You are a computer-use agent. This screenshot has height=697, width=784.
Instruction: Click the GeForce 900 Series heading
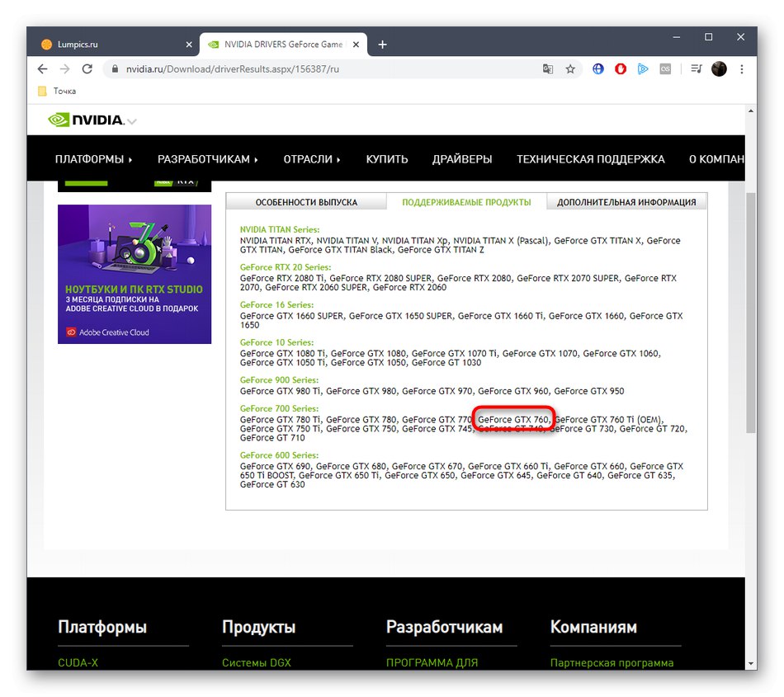click(x=279, y=379)
